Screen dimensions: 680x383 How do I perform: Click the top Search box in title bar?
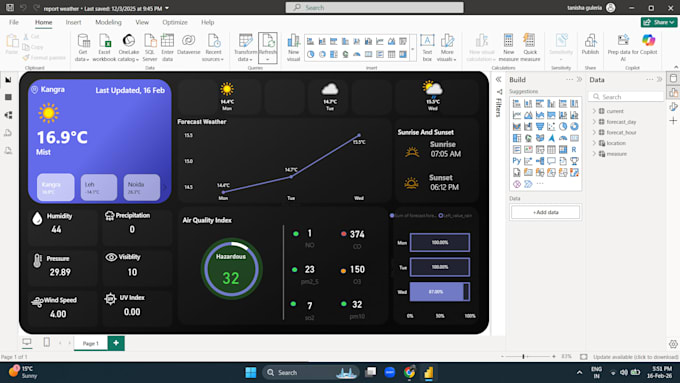click(374, 7)
